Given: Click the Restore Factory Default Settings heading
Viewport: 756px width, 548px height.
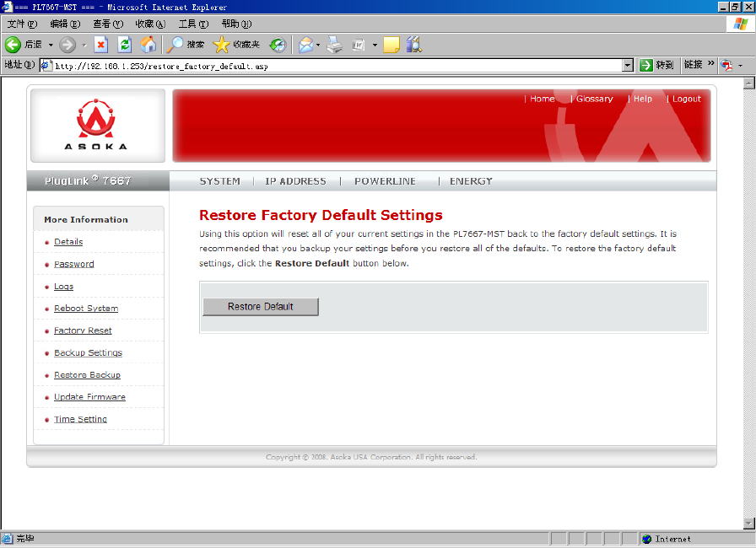Looking at the screenshot, I should click(321, 215).
